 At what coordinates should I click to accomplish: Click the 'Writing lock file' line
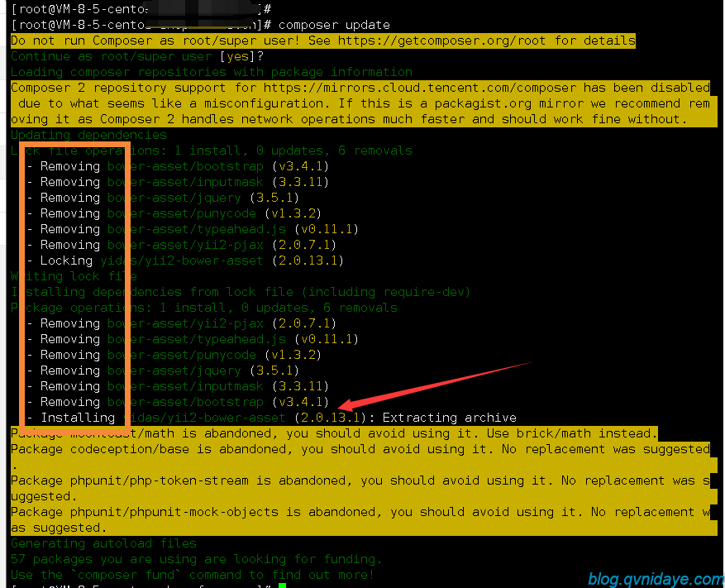[74, 277]
